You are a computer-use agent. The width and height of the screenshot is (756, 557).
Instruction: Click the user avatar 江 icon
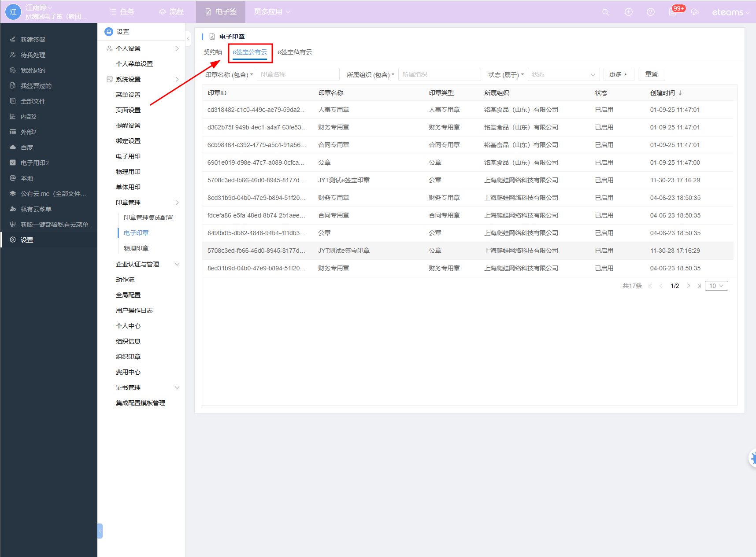(13, 12)
